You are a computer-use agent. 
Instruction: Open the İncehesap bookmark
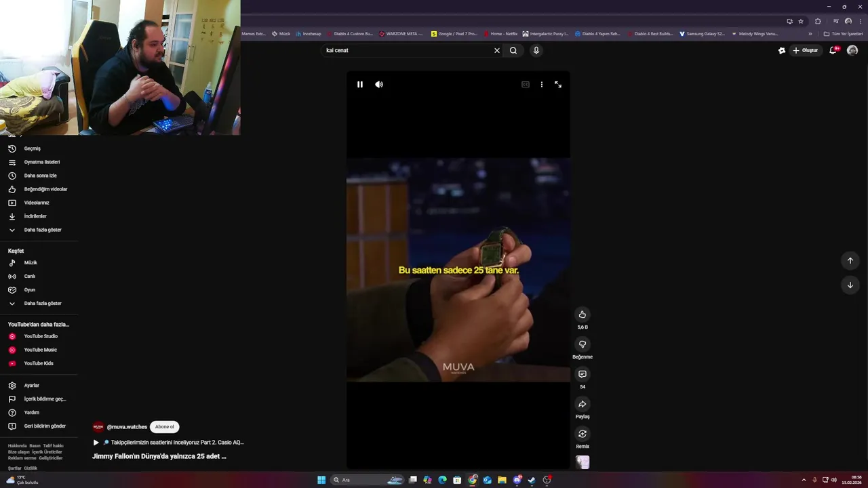click(x=308, y=33)
